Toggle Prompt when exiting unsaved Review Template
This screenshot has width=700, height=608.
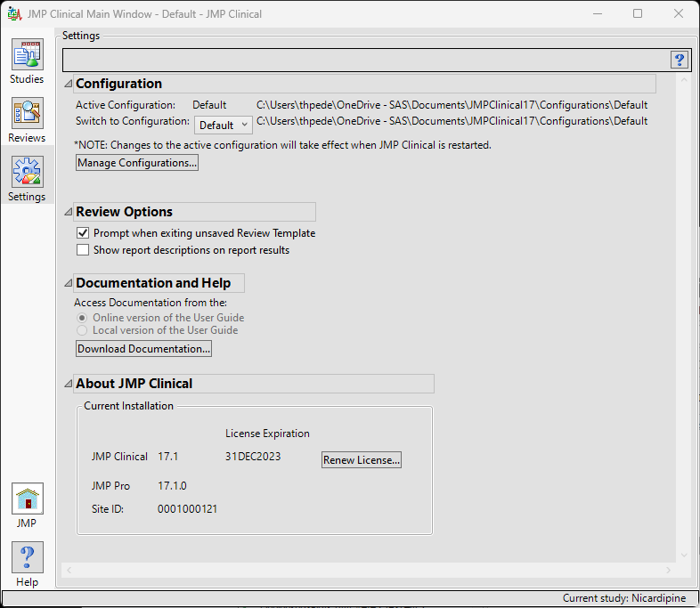pos(83,233)
